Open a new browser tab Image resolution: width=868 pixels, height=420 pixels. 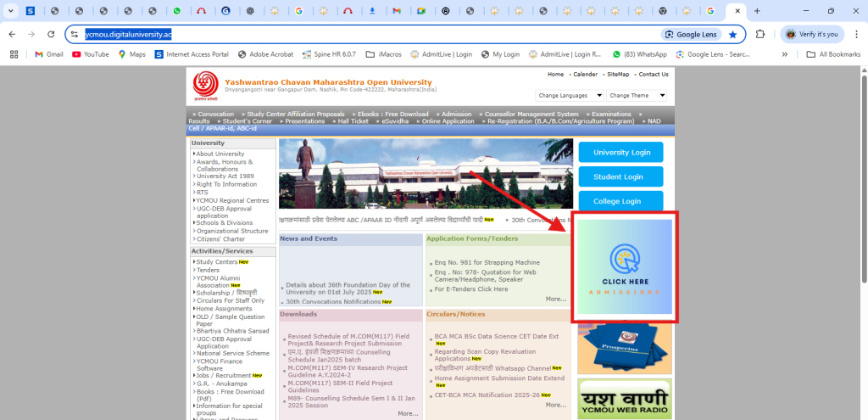point(756,11)
